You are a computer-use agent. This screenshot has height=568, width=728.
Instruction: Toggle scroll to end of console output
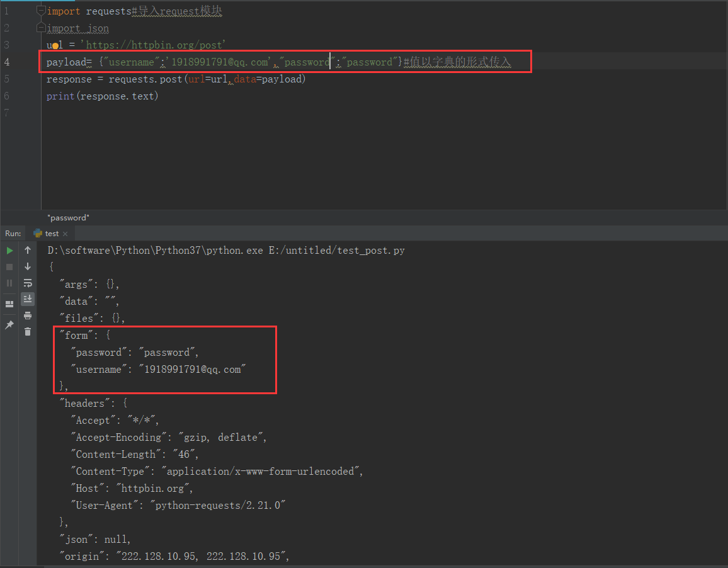[28, 299]
